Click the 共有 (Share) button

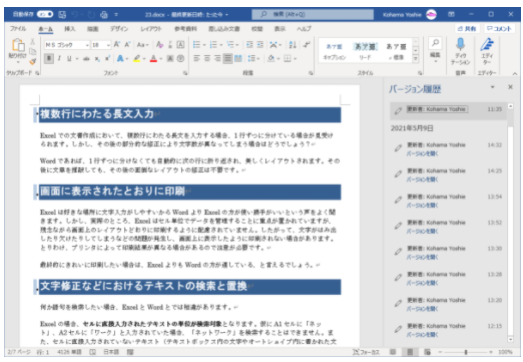[x=467, y=29]
